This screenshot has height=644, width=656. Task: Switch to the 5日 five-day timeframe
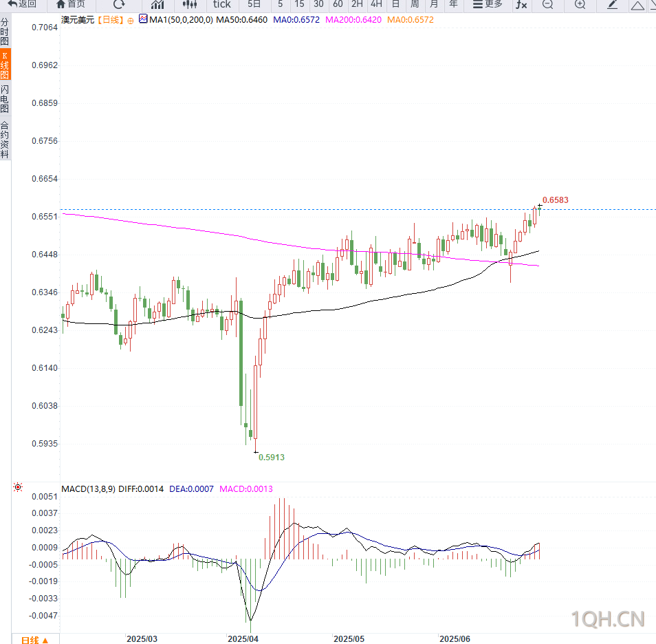[254, 4]
